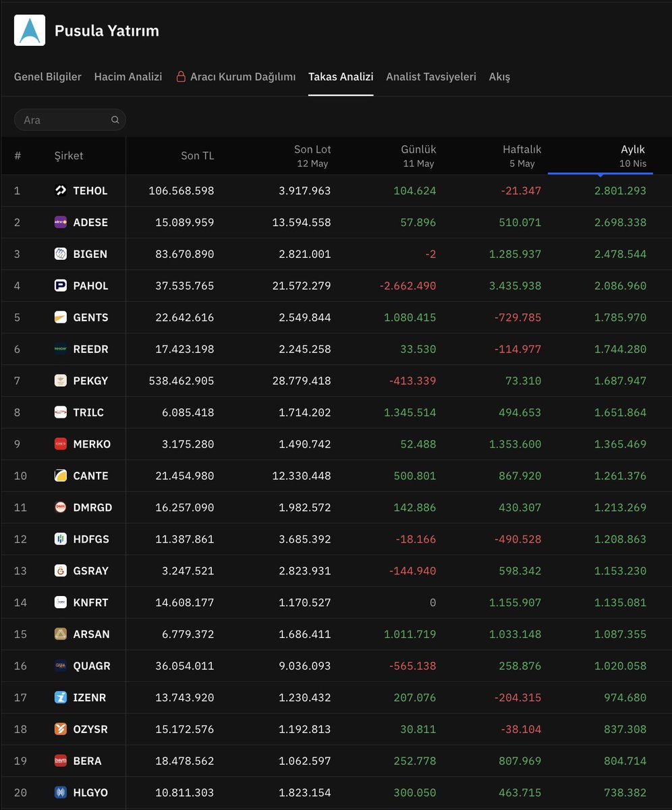
Task: Select the Takas Analizi tab
Action: [x=341, y=77]
